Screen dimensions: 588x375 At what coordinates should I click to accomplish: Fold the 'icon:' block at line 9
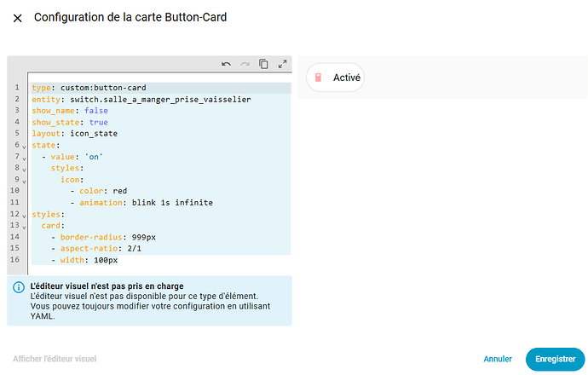(24, 181)
